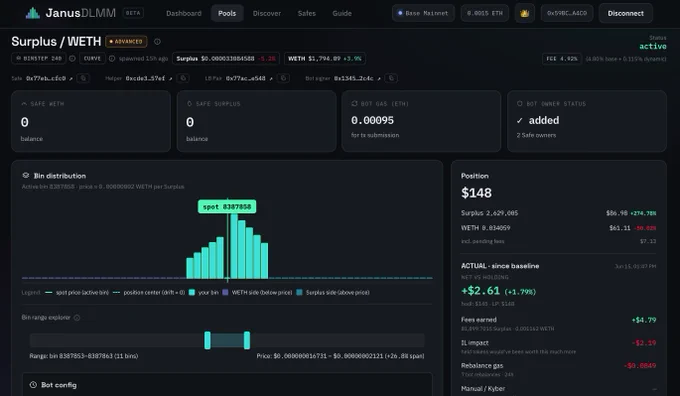Click the +$2.61 net vs holding value
Image resolution: width=680 pixels, height=396 pixels.
pos(481,291)
